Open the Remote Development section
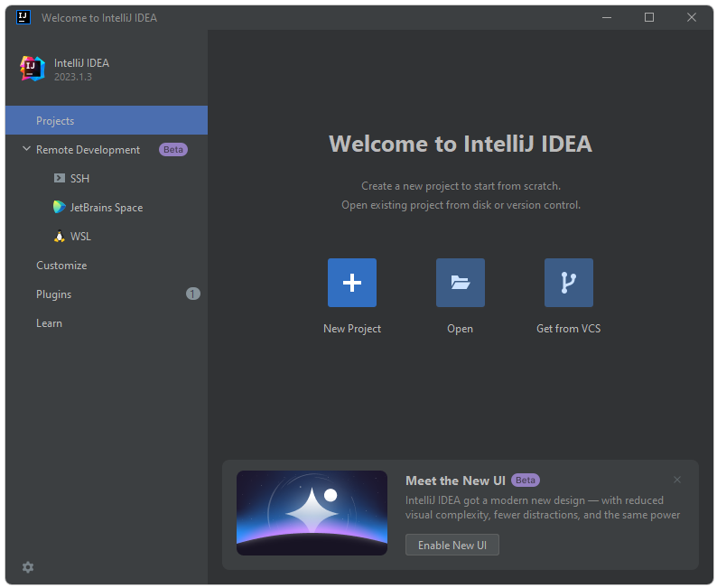 pos(107,150)
